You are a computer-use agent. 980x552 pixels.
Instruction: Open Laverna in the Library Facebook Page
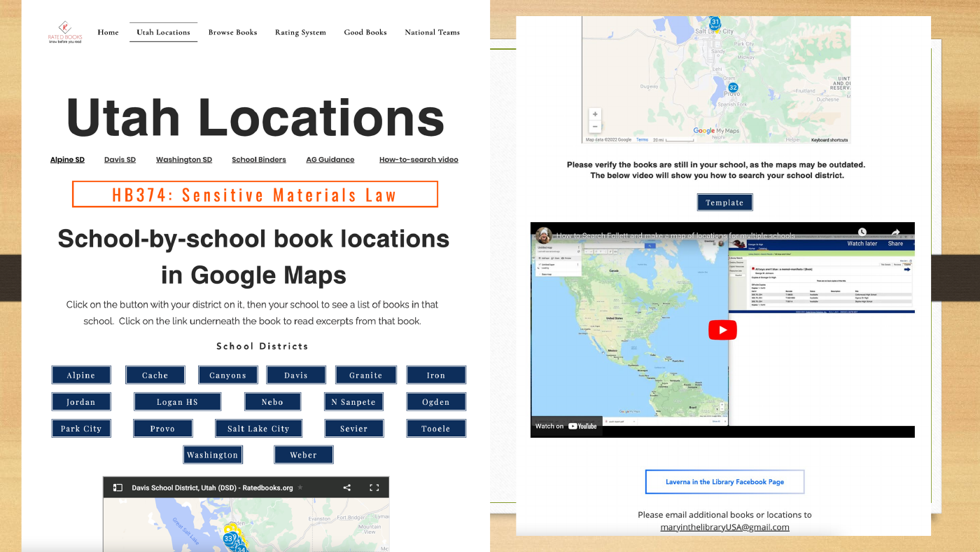pos(724,482)
